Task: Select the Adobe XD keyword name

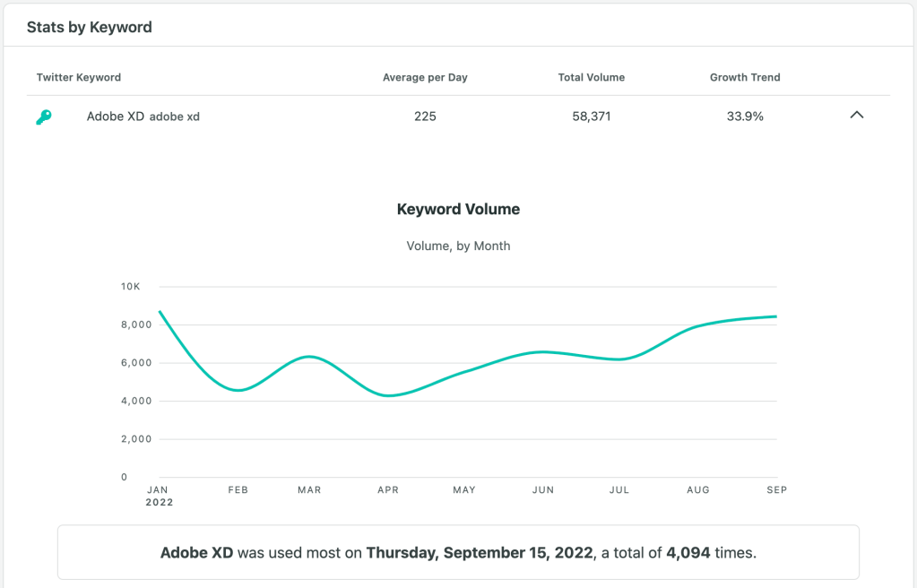Action: click(x=115, y=117)
